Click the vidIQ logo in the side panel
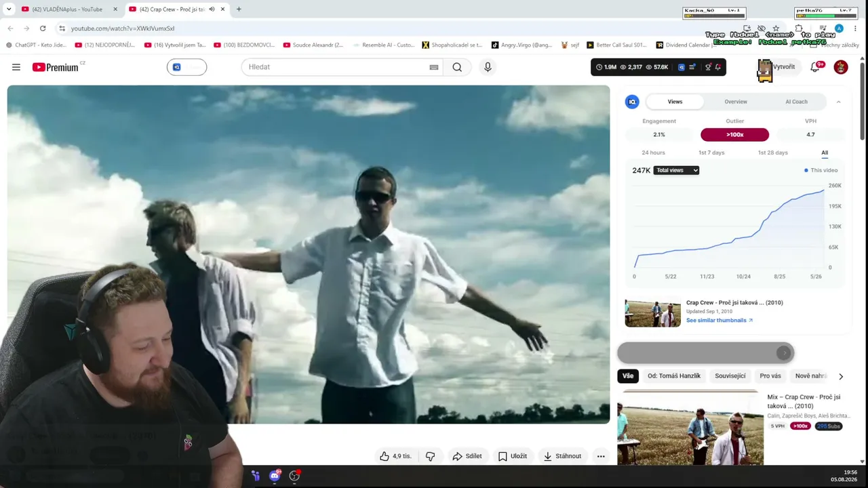 (x=632, y=102)
